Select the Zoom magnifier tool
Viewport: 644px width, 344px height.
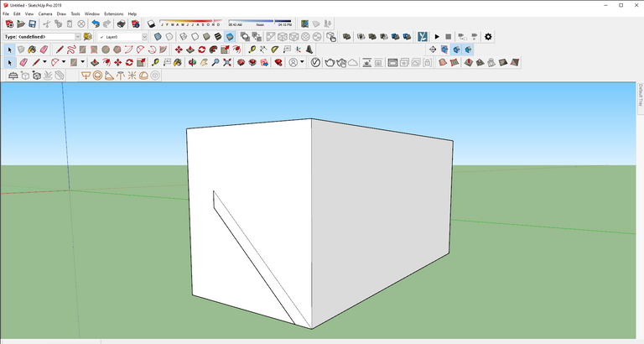pyautogui.click(x=216, y=62)
